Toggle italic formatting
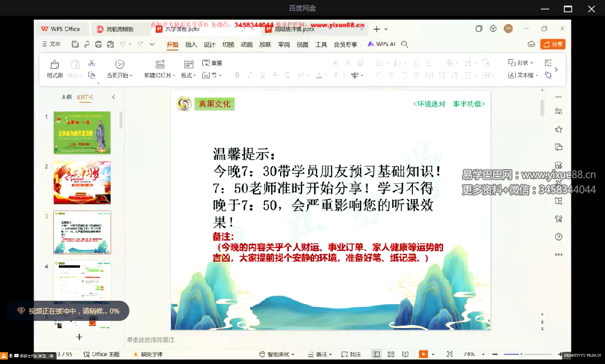Viewport: 605px width, 364px height. (249, 74)
